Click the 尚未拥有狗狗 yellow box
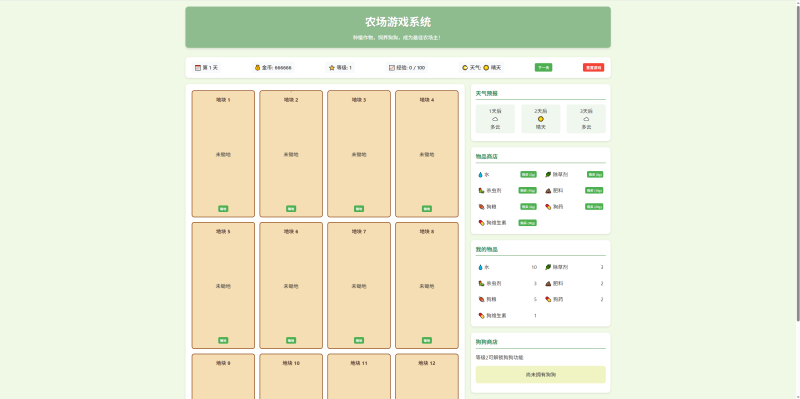 pyautogui.click(x=541, y=375)
